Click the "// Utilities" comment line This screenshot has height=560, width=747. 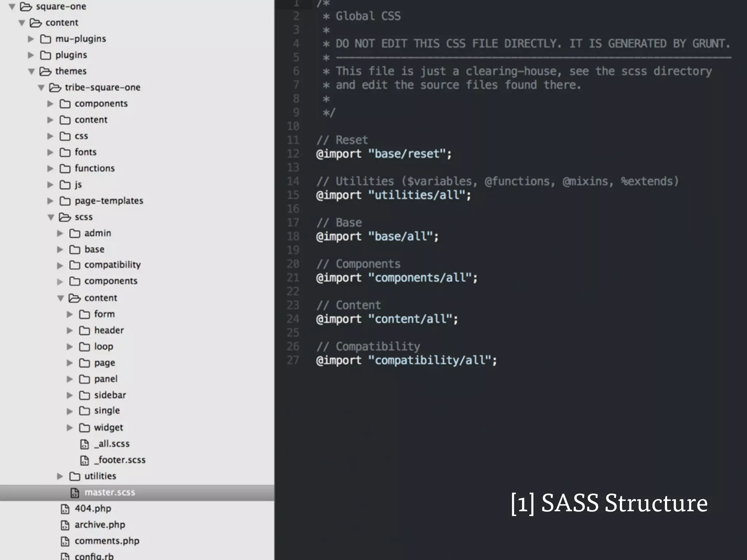coord(497,181)
